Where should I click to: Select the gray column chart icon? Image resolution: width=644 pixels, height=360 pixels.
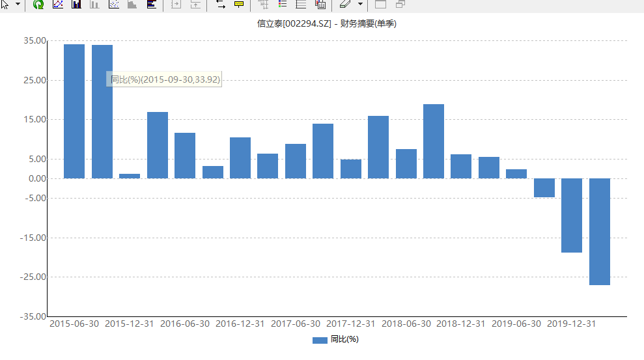(95, 4)
